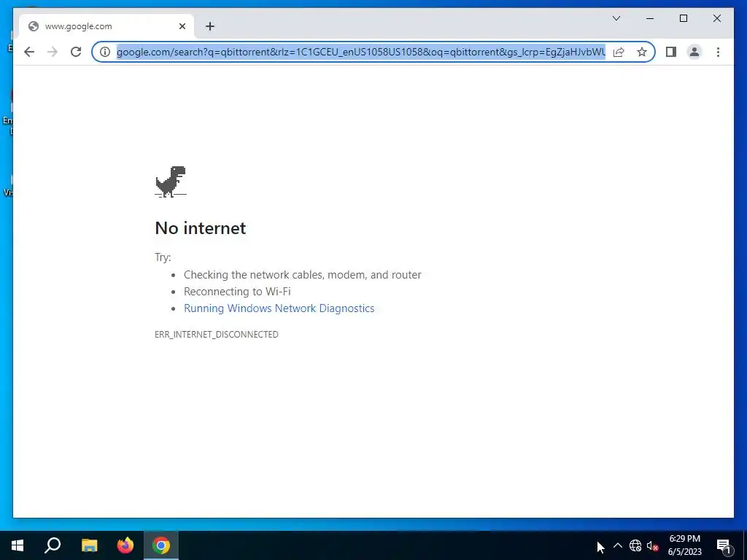Reload the page with the refresh icon
Image resolution: width=747 pixels, height=560 pixels.
[76, 52]
